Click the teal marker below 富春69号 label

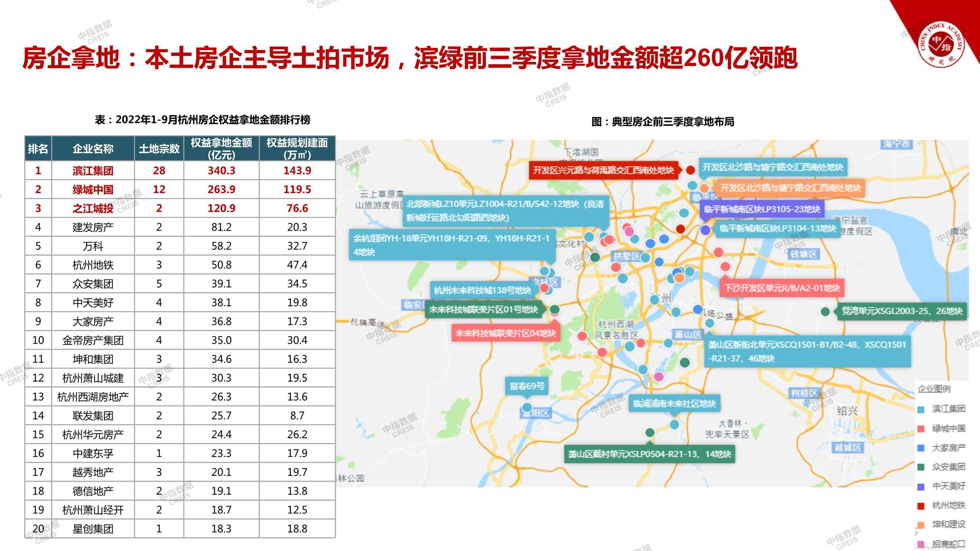pyautogui.click(x=527, y=407)
